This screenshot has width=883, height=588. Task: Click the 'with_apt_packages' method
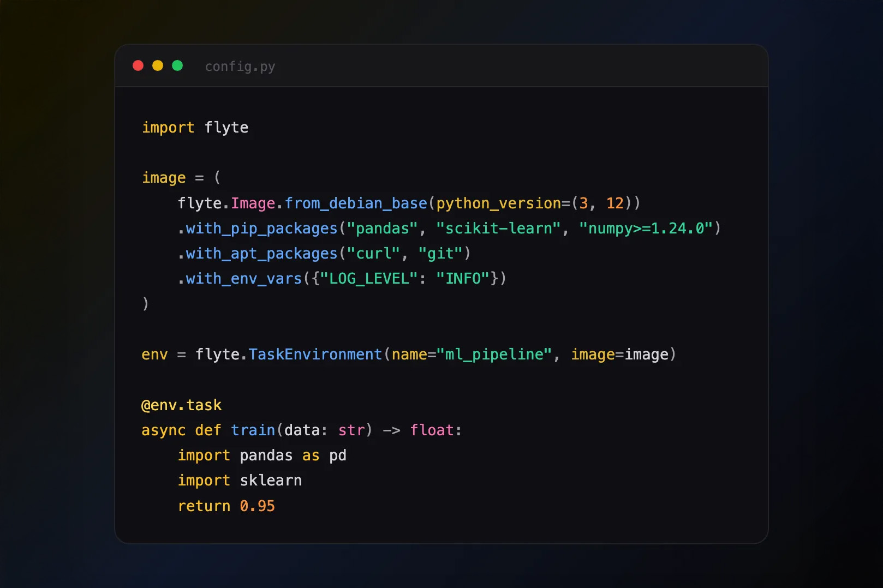click(262, 253)
